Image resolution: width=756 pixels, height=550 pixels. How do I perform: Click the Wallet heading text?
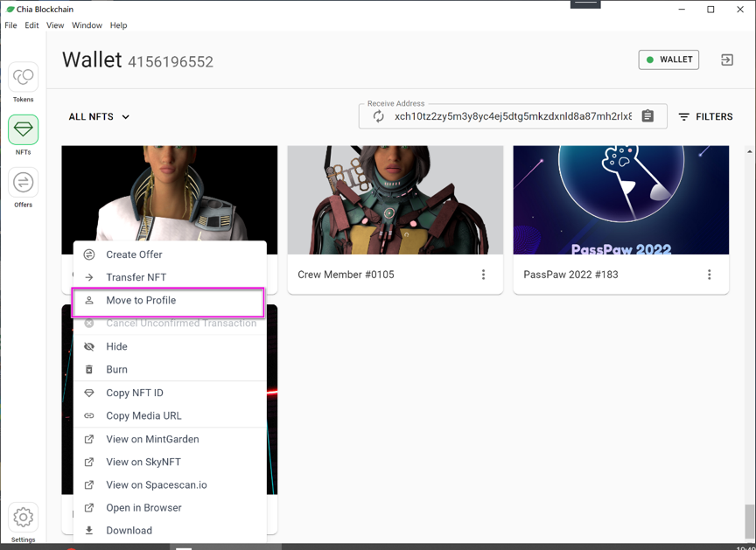pos(92,59)
